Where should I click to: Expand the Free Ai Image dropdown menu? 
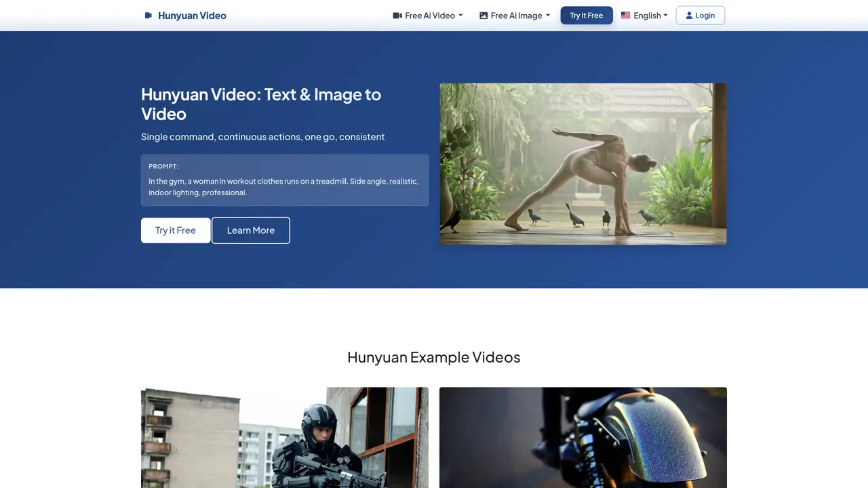pos(515,16)
